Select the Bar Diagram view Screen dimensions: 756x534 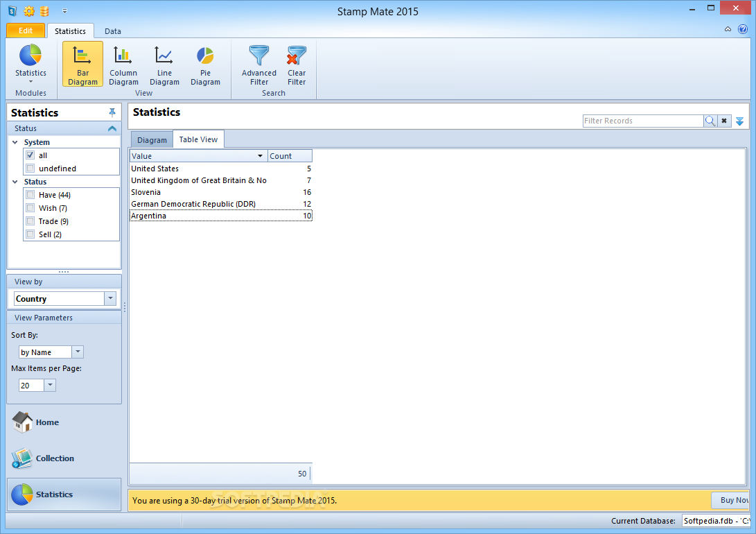coord(82,64)
